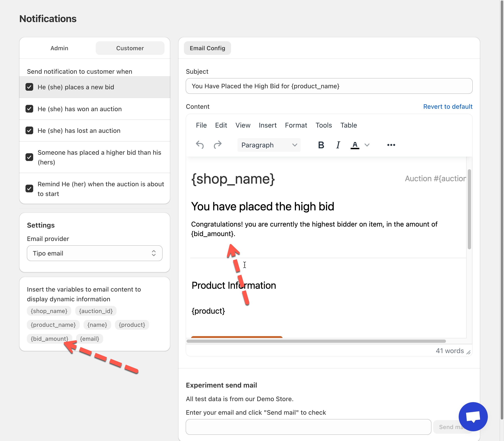This screenshot has width=504, height=441.
Task: Click the editor resize handle near word count
Action: [468, 352]
